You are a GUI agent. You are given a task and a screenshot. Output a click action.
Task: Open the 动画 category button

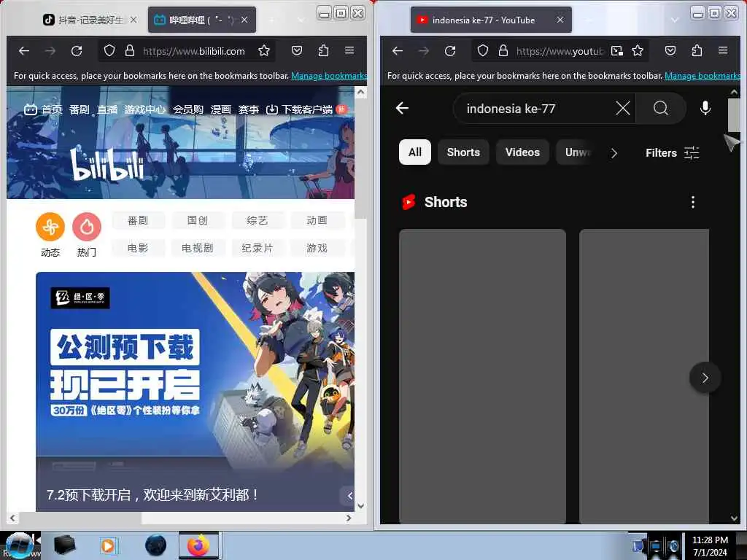point(317,220)
